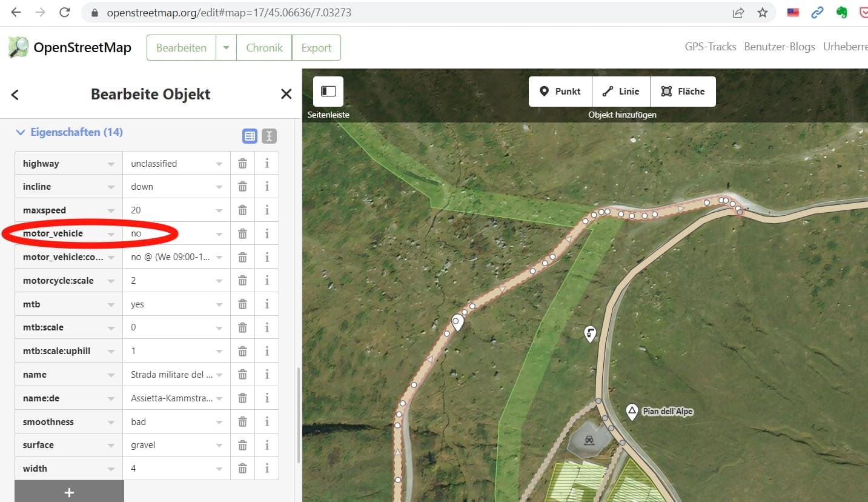This screenshot has height=502, width=868.
Task: Reload the page in the browser
Action: point(64,13)
